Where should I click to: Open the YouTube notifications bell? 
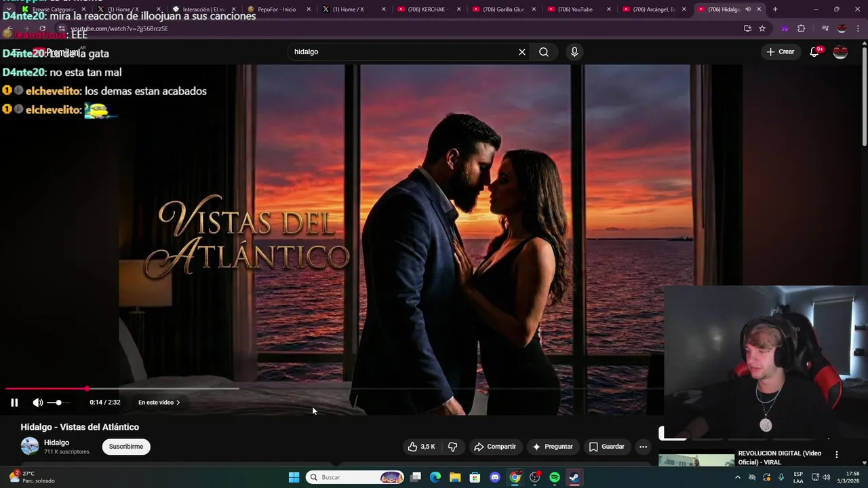815,52
